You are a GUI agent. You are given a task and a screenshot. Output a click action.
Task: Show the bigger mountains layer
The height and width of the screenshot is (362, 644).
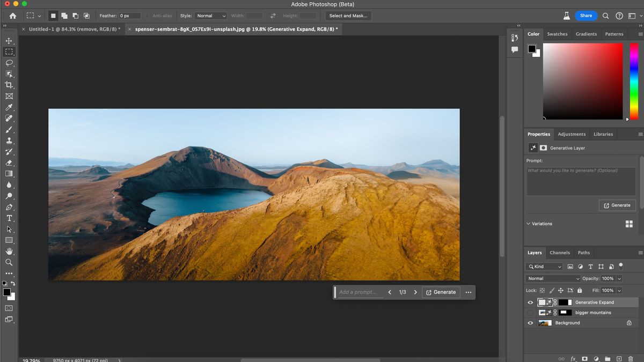coord(530,312)
